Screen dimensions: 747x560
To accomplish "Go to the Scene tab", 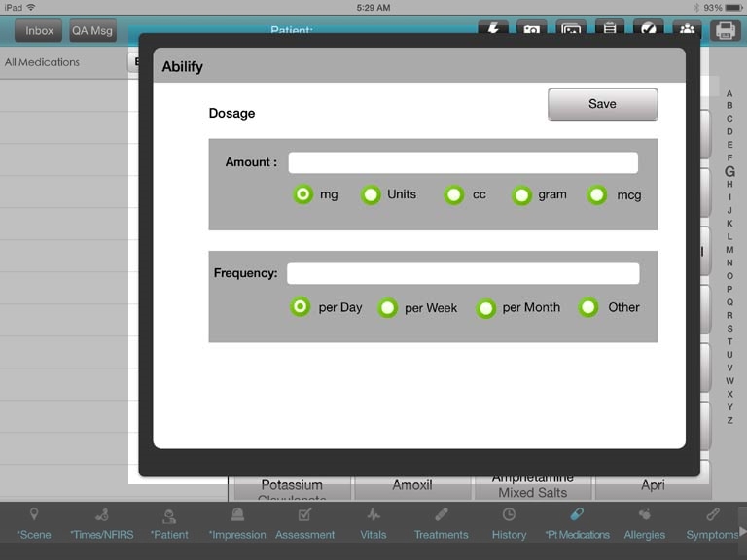I will pos(34,524).
